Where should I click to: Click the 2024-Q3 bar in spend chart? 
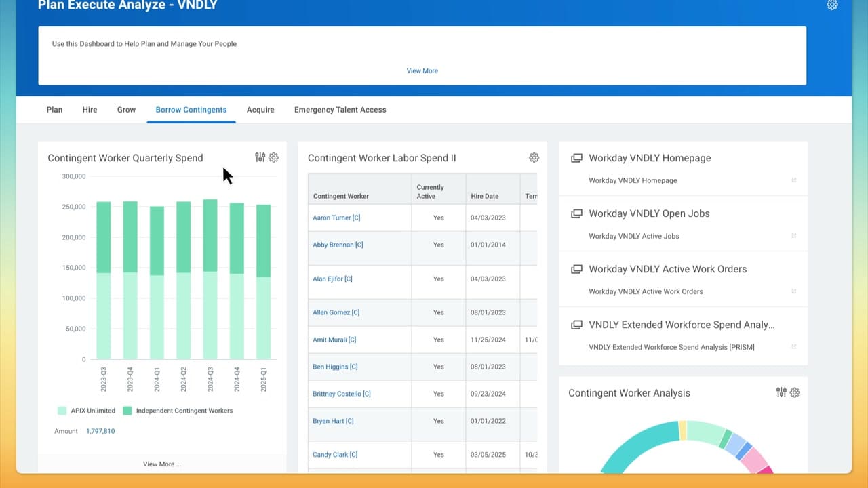(x=210, y=279)
